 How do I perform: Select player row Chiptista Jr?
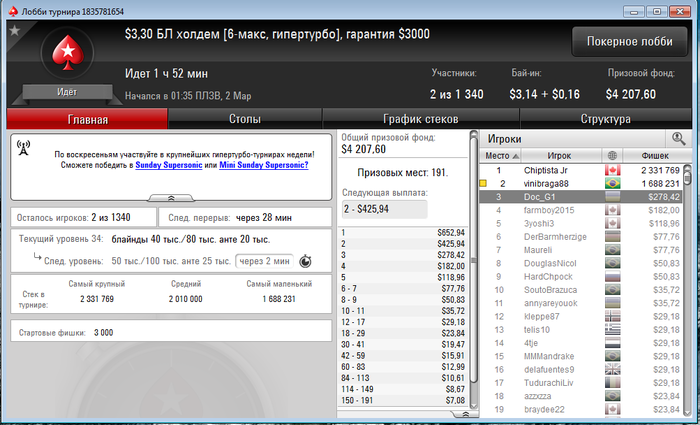[x=581, y=170]
